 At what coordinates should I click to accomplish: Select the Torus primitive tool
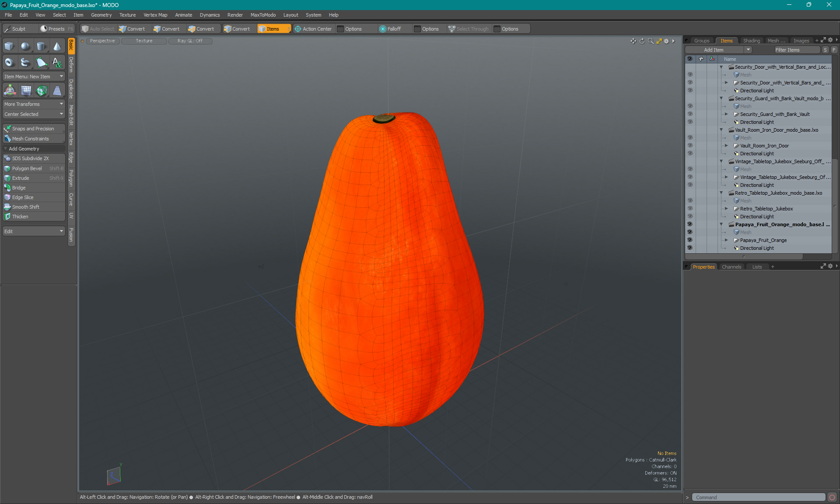[9, 63]
